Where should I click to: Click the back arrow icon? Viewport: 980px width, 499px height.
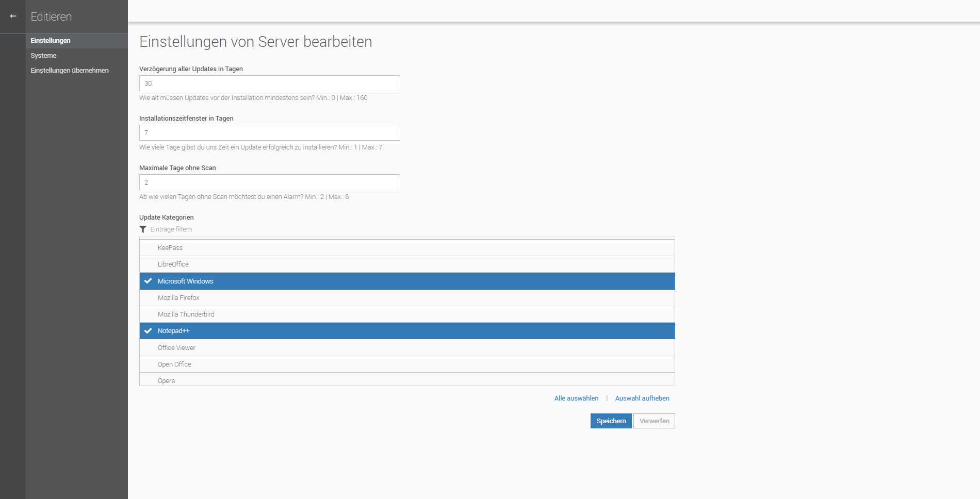pyautogui.click(x=13, y=16)
